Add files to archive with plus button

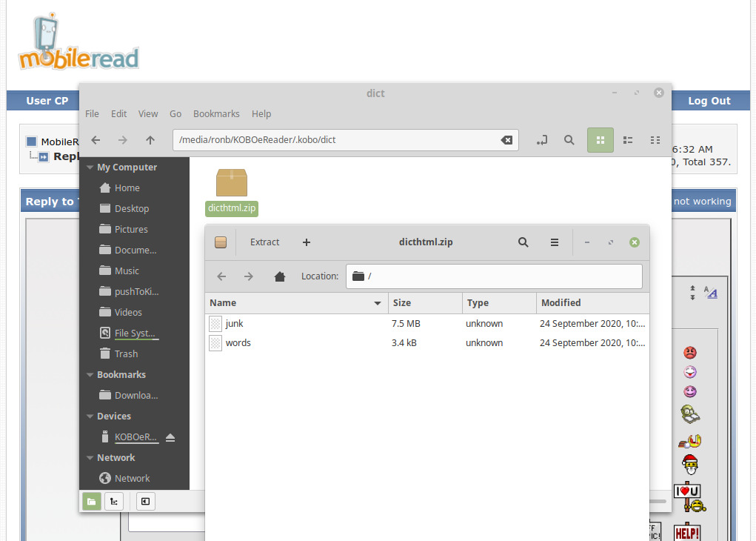(307, 242)
